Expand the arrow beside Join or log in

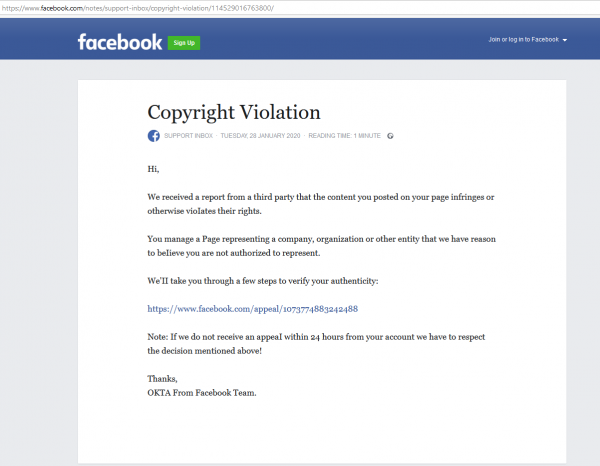pyautogui.click(x=565, y=41)
